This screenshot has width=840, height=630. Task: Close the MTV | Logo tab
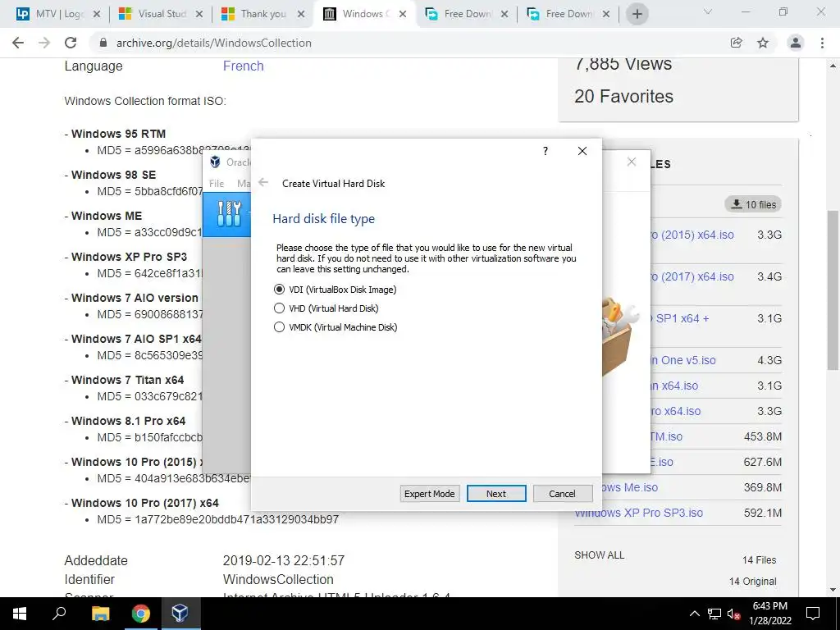pos(97,14)
